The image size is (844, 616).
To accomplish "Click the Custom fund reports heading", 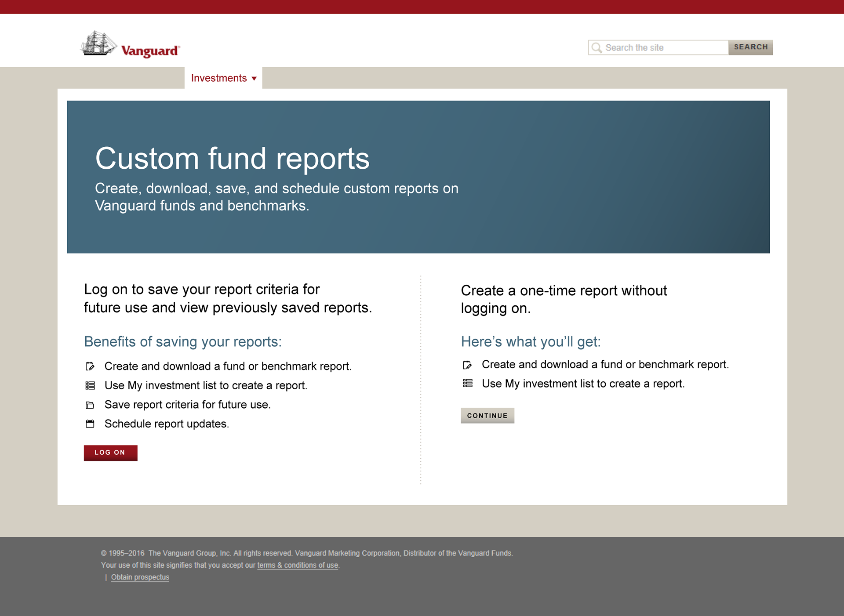I will [232, 159].
